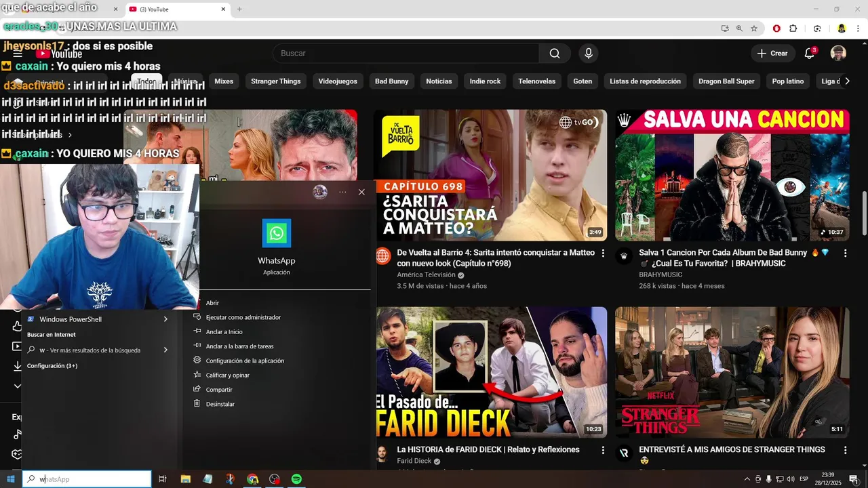Select the Pop latino filter chip
This screenshot has height=488, width=868.
[x=787, y=81]
